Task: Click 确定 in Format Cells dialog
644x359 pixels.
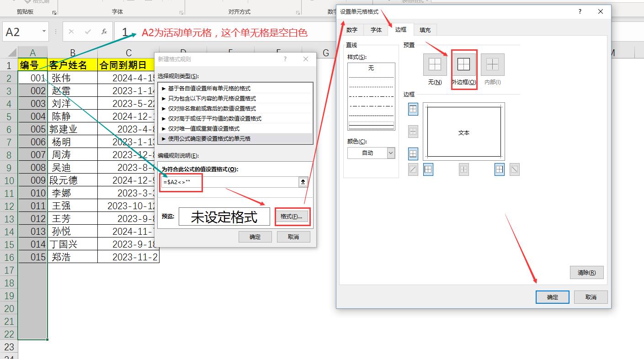Action: (553, 297)
